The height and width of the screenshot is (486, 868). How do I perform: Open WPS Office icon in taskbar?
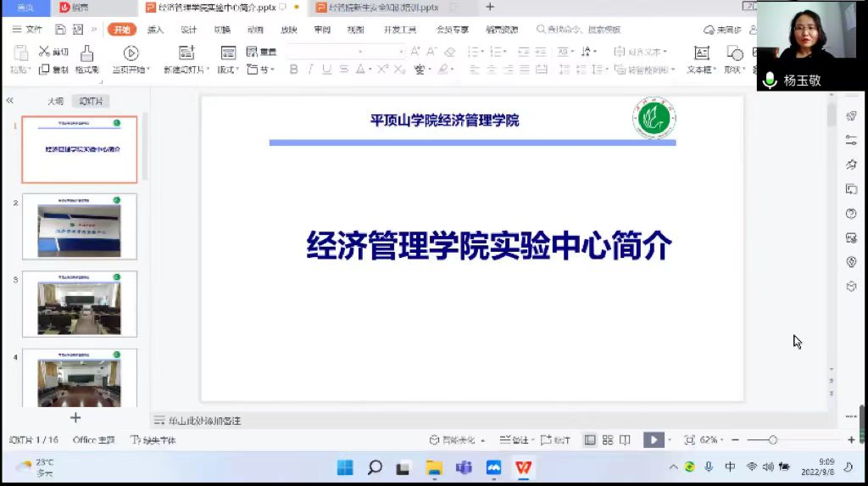[x=524, y=467]
